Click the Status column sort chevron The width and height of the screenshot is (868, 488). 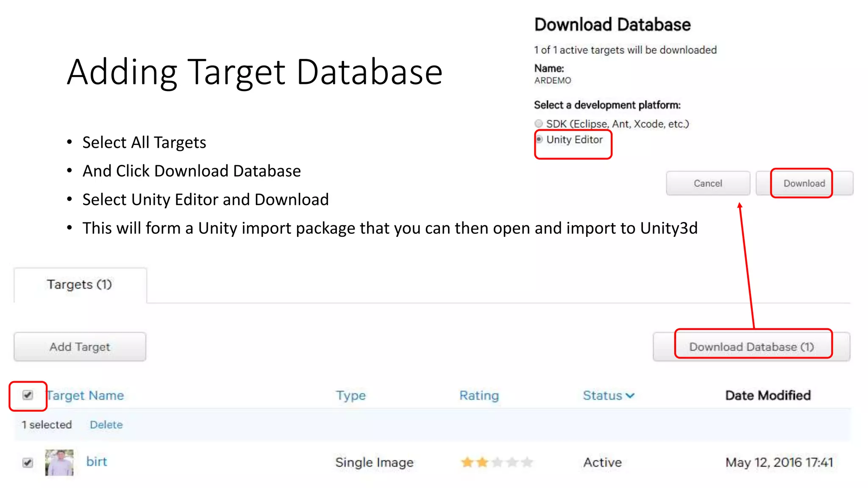click(x=630, y=396)
